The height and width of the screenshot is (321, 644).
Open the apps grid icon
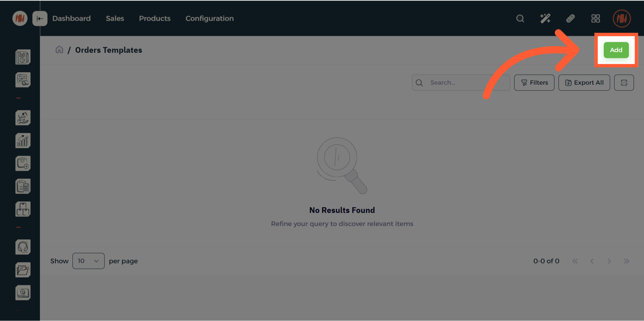click(595, 18)
